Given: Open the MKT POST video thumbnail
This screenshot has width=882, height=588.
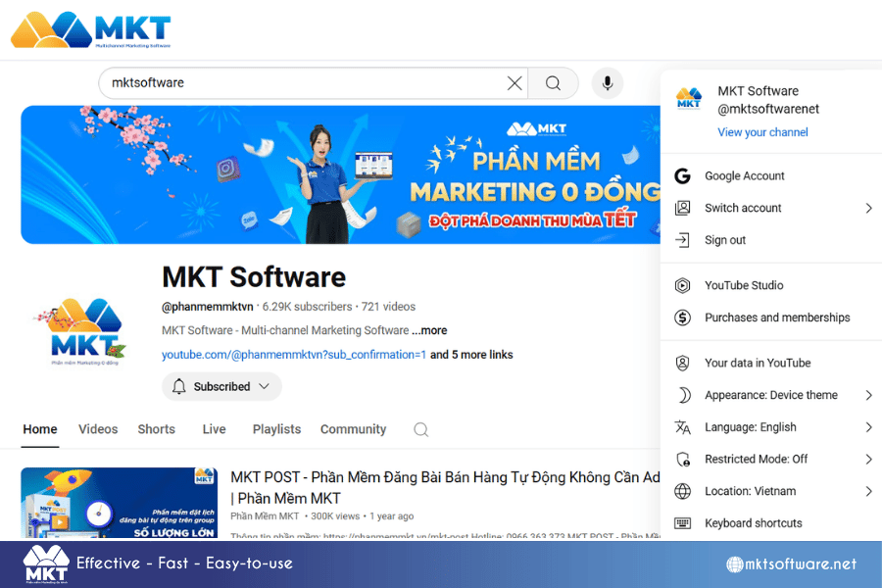Looking at the screenshot, I should (x=120, y=503).
